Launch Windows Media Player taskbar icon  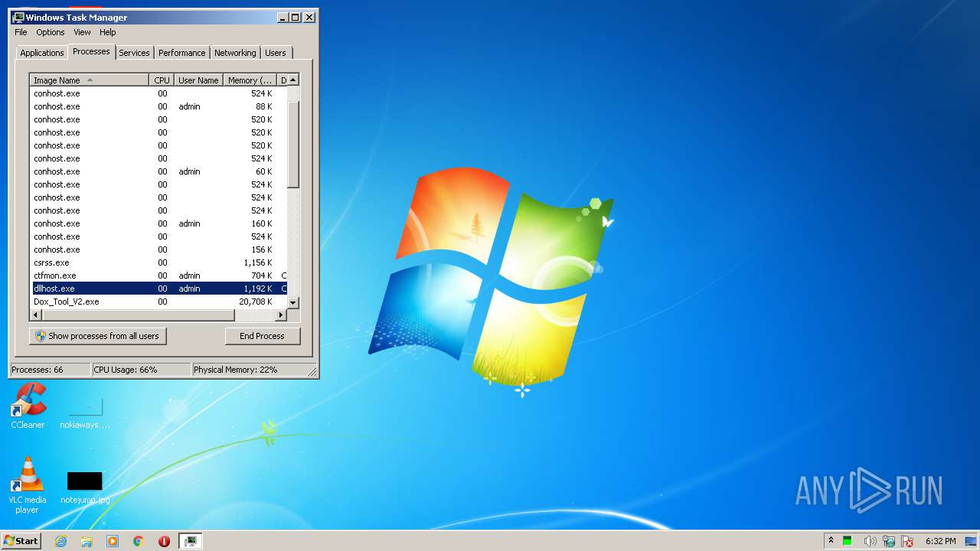tap(113, 541)
